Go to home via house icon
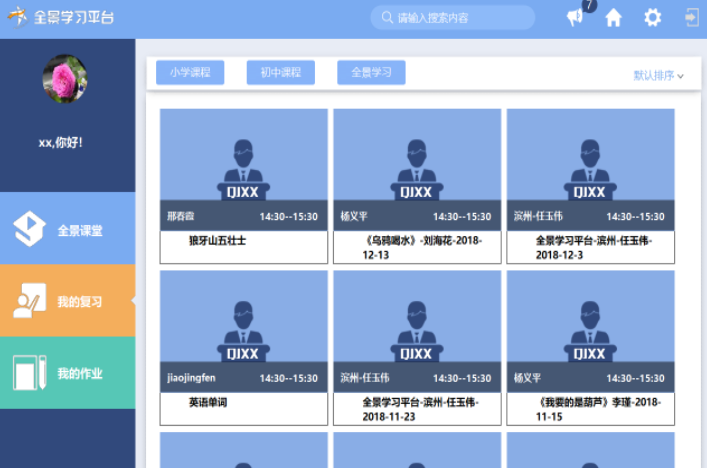 pyautogui.click(x=613, y=18)
